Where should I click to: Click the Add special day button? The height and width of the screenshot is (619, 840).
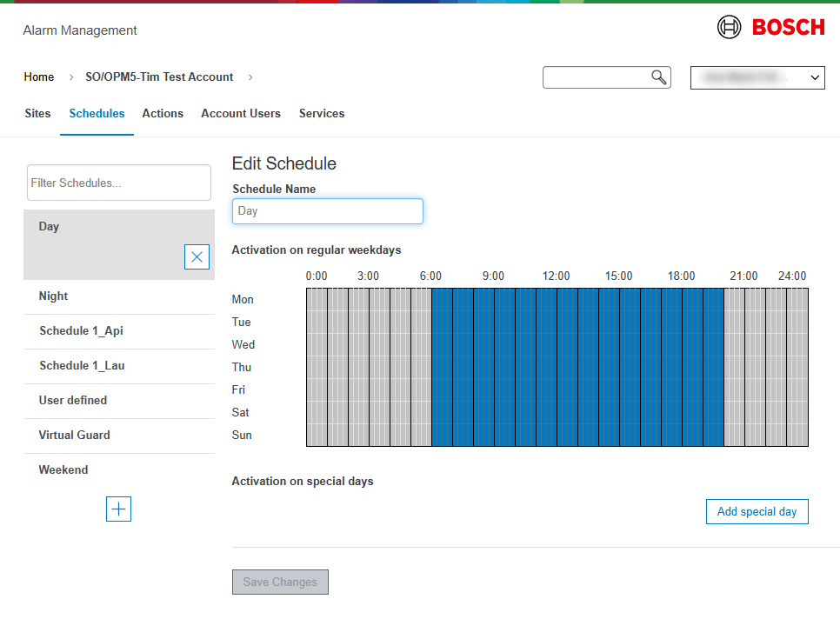(757, 512)
